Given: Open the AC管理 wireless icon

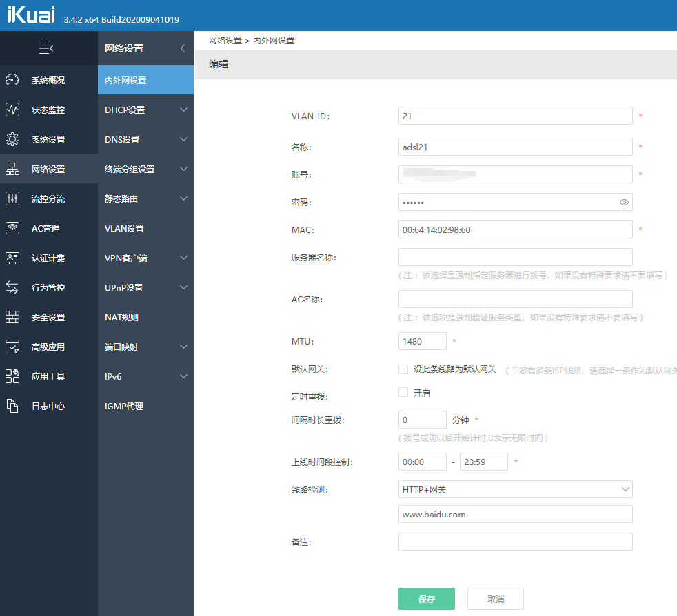Looking at the screenshot, I should (x=12, y=228).
